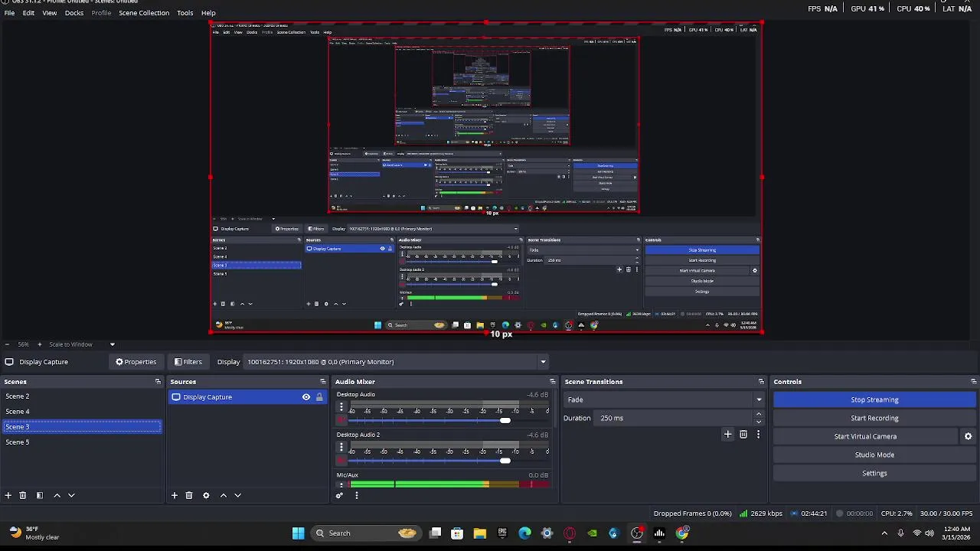Move the selected scene down

[x=71, y=495]
